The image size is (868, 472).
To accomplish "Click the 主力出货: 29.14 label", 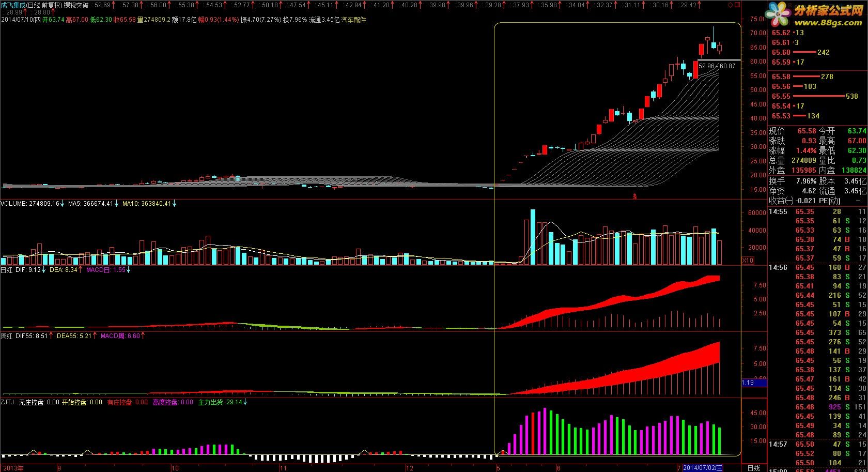I will (x=221, y=402).
